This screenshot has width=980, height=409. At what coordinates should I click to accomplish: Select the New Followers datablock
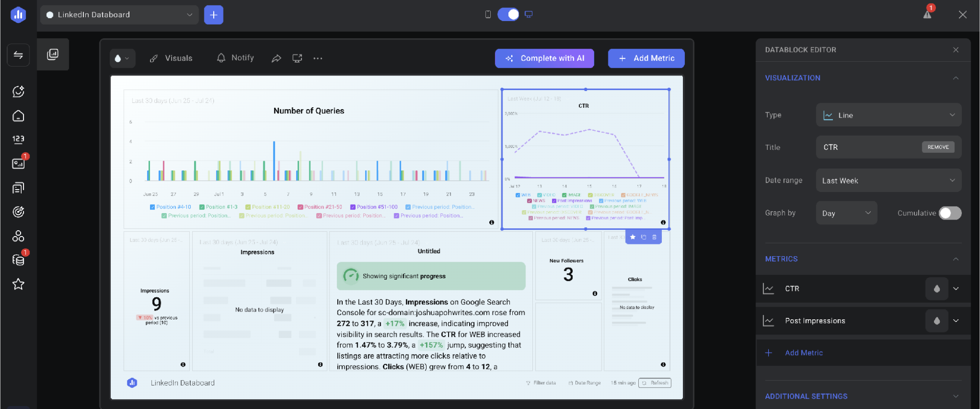coord(568,266)
